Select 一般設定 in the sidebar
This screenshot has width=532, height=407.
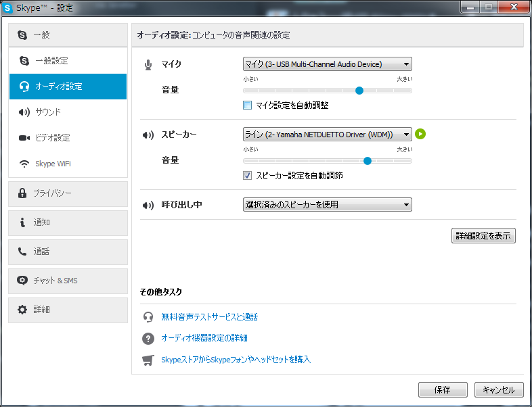tap(68, 61)
